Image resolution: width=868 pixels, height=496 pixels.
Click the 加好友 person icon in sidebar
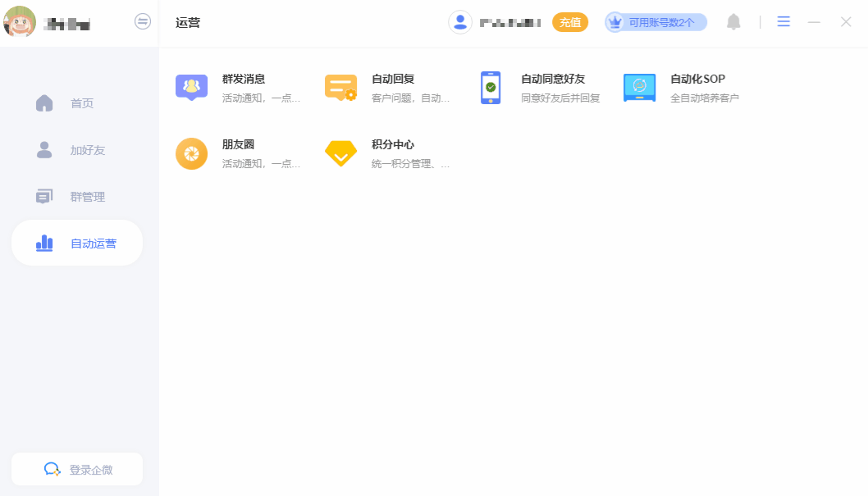click(44, 150)
